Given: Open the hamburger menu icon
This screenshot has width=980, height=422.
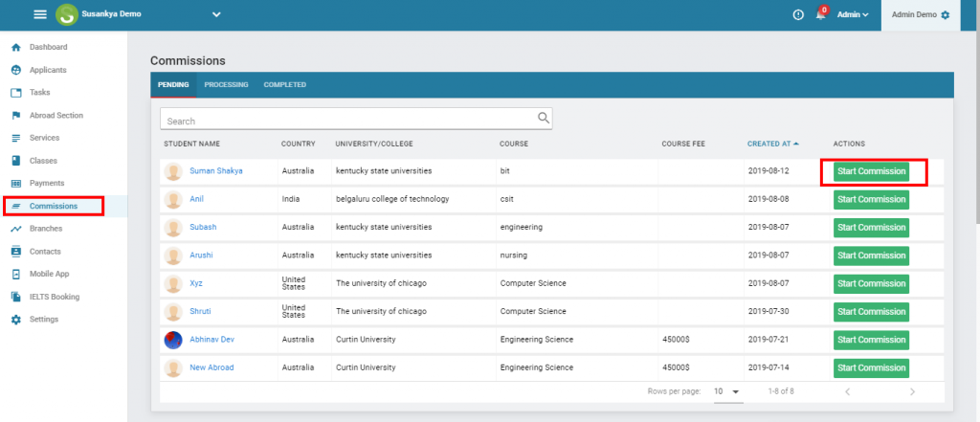Looking at the screenshot, I should tap(39, 14).
